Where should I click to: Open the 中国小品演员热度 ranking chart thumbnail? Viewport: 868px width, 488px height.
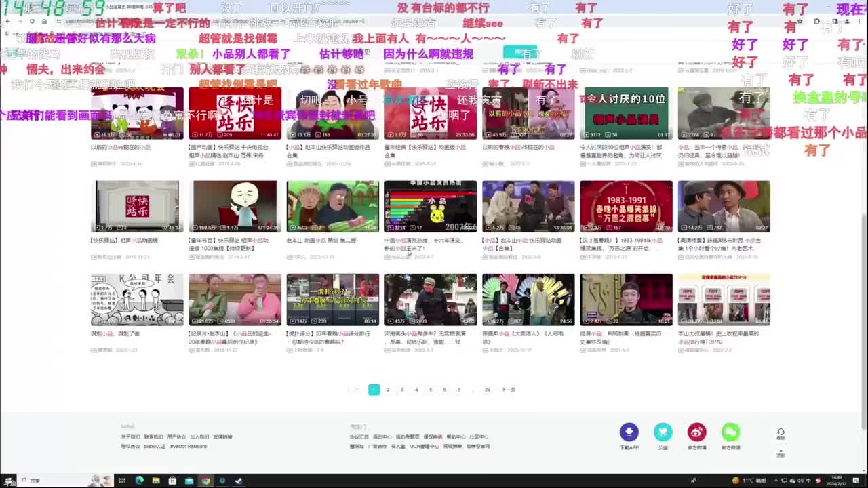(x=431, y=206)
